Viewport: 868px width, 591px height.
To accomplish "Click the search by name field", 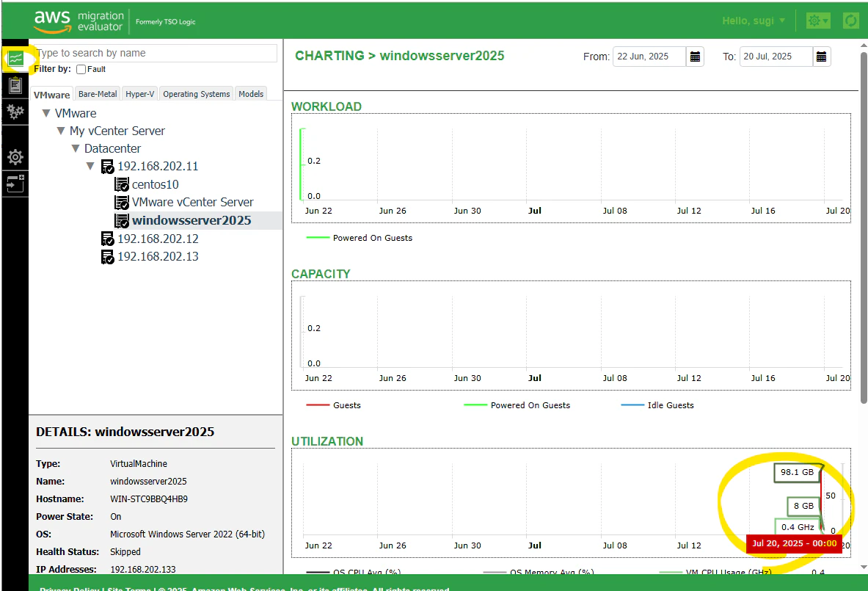I will click(156, 53).
